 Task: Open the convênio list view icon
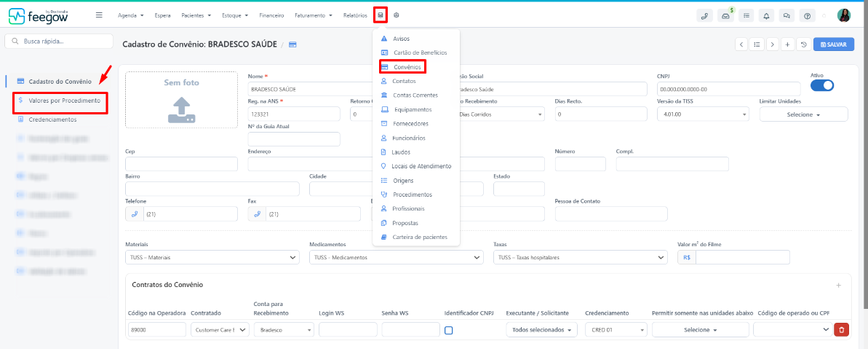coord(757,44)
